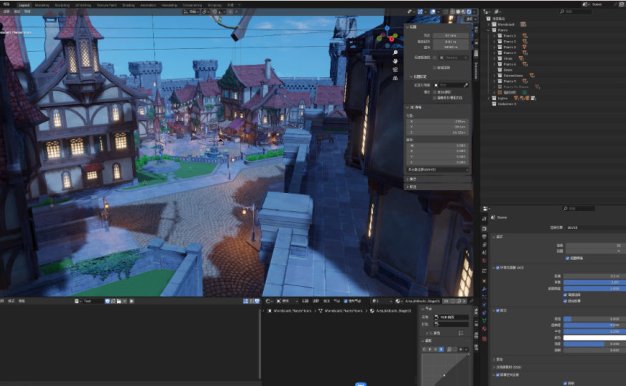
Task: Switch to the Shading workspace tab
Action: [129, 5]
